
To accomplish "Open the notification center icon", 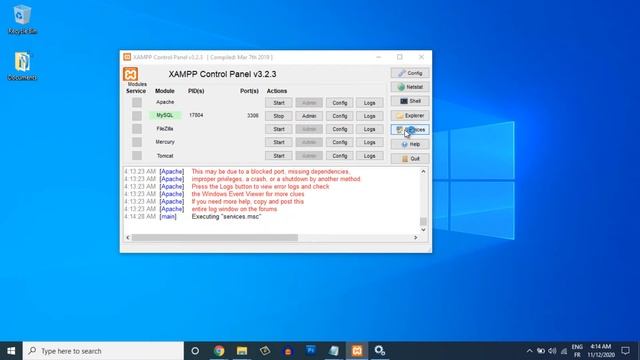I will [625, 351].
